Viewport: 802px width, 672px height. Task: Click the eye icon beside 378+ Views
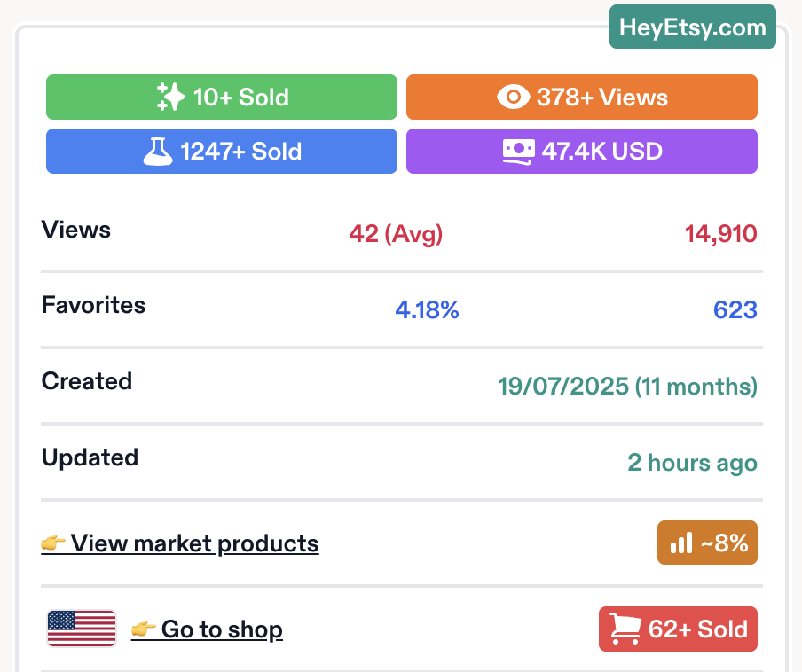[513, 97]
